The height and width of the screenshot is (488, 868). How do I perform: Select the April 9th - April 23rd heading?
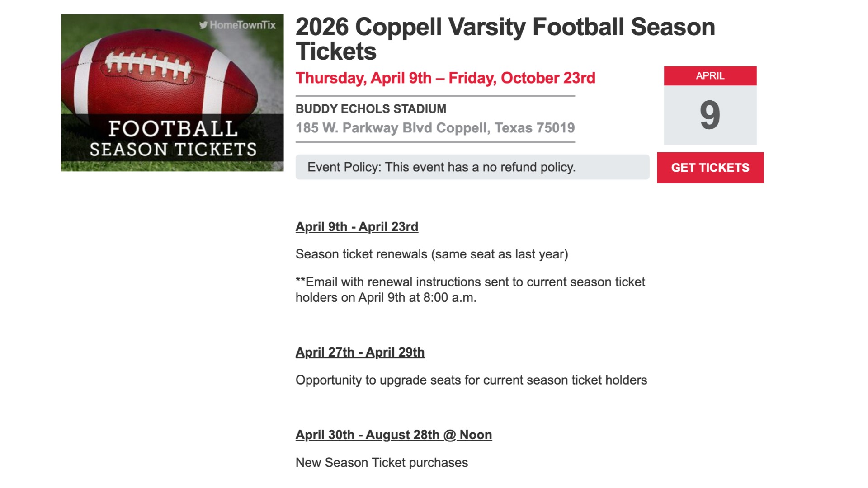(357, 227)
